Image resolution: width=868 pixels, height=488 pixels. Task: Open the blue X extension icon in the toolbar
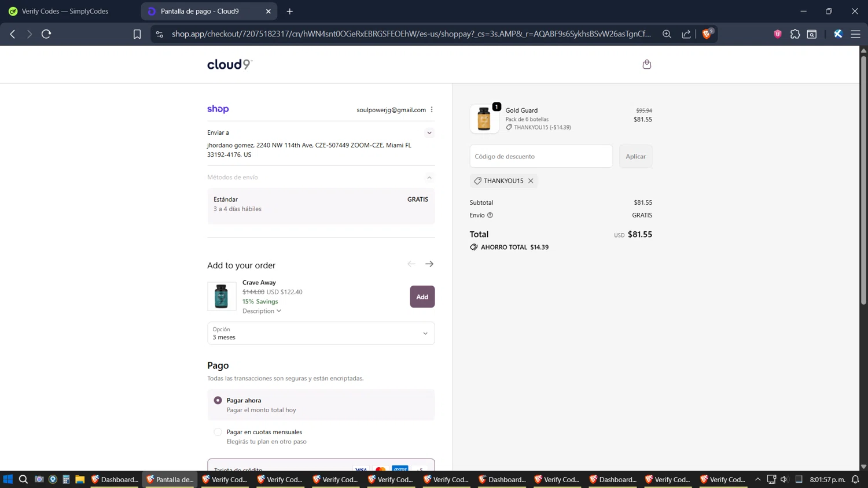(838, 34)
